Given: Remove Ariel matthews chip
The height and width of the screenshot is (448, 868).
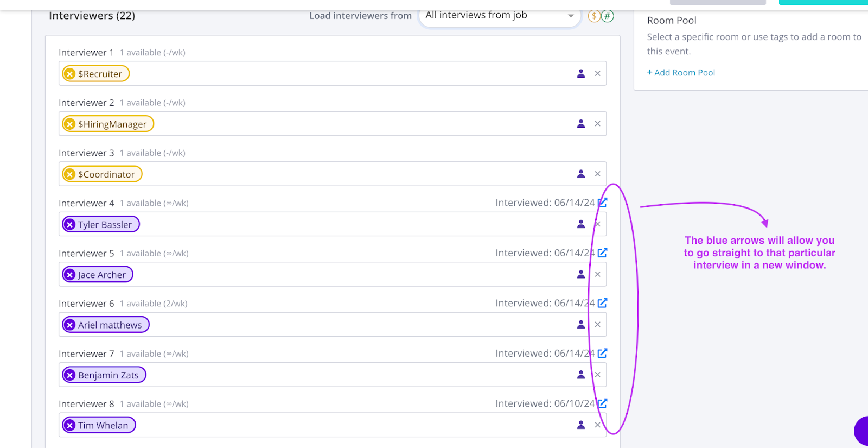Looking at the screenshot, I should point(70,325).
